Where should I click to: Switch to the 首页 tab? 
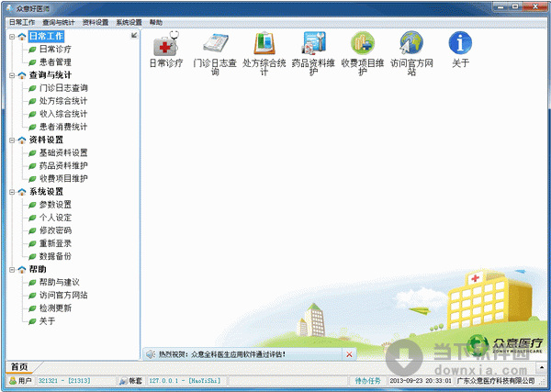point(19,367)
